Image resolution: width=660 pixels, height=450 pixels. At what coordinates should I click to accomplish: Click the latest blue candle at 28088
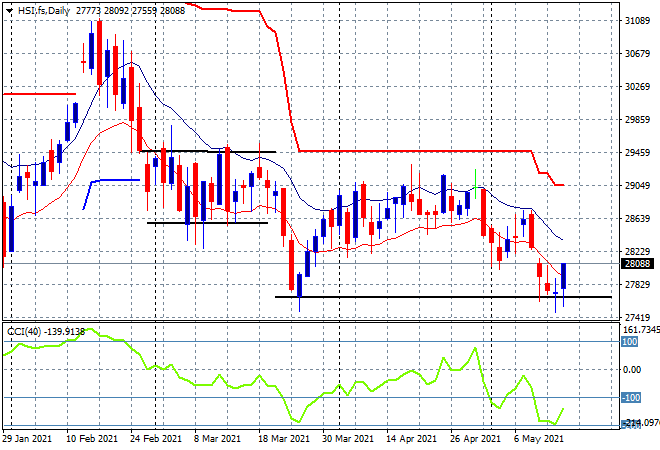pos(564,276)
